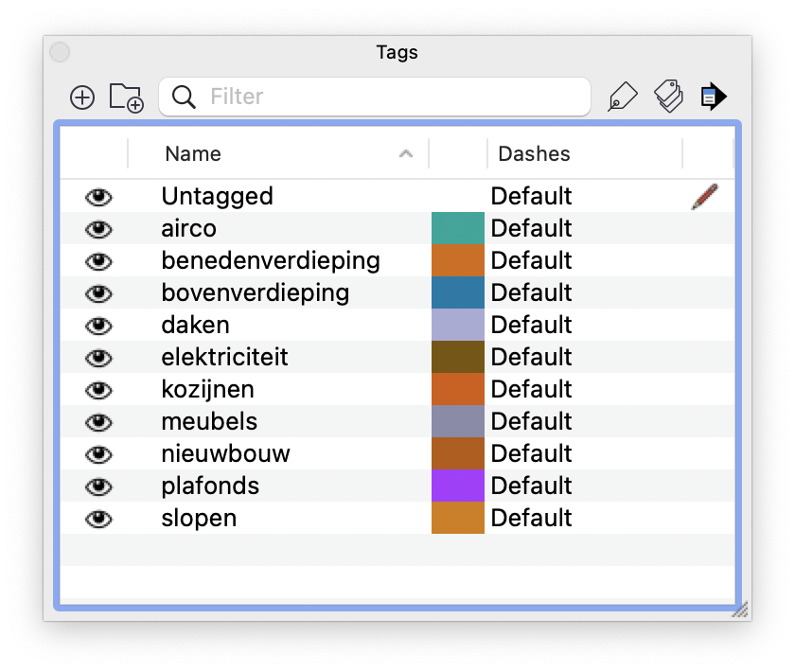Hide the plafonds tag
The width and height of the screenshot is (795, 672).
pyautogui.click(x=98, y=486)
